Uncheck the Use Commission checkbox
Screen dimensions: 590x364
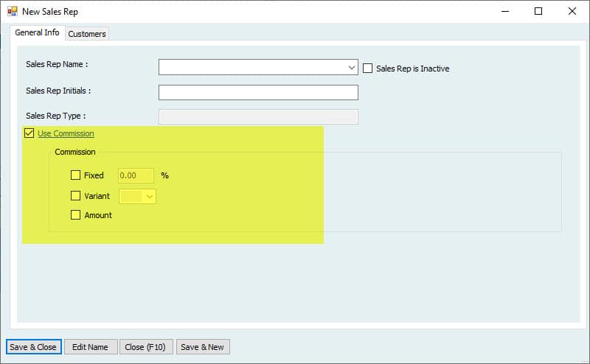point(29,133)
